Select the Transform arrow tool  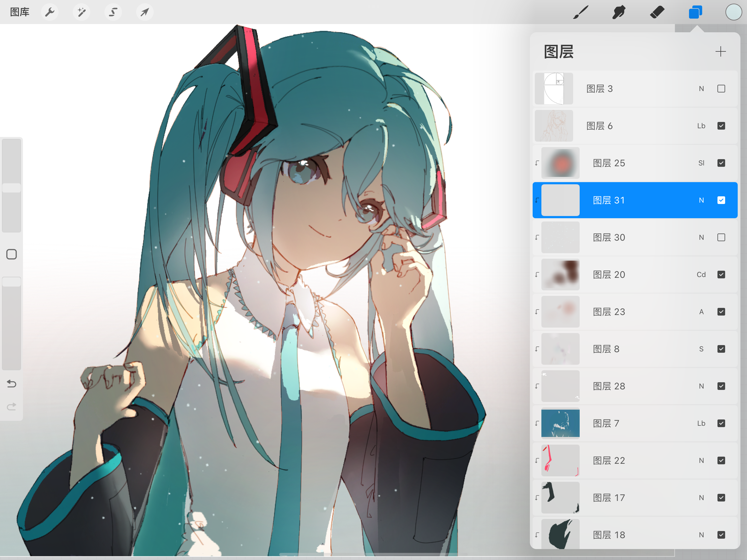(145, 13)
